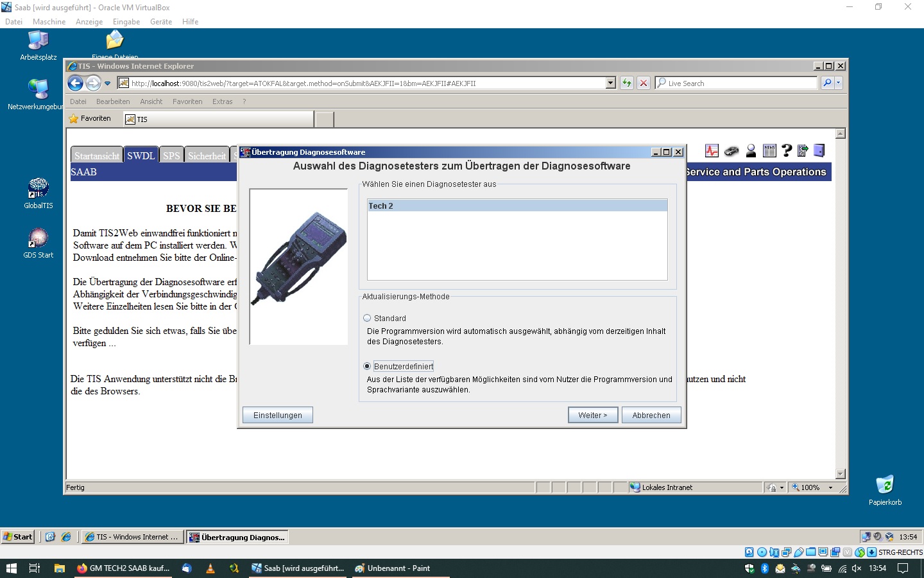Viewport: 924px width, 578px height.
Task: Click the host Bluetooth tray icon
Action: pyautogui.click(x=765, y=568)
